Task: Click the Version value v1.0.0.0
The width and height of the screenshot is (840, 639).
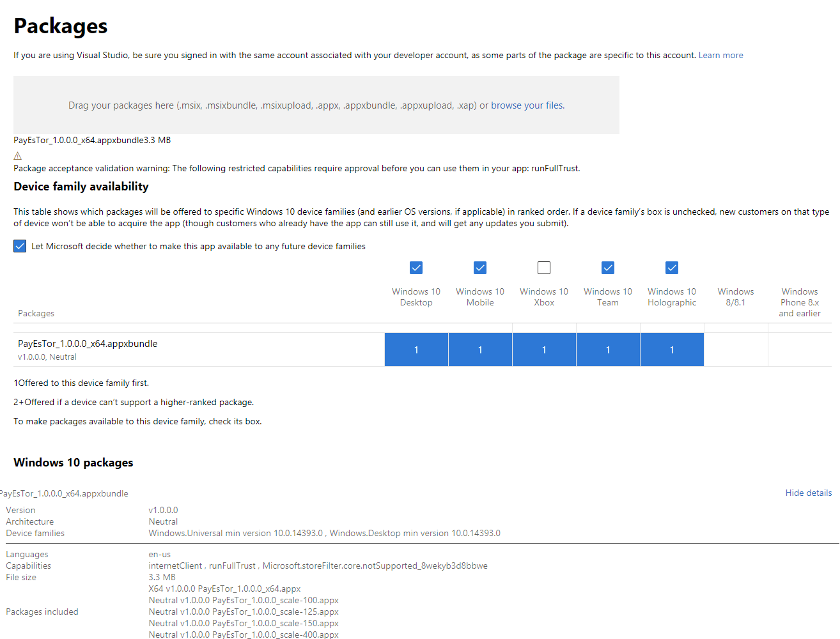Action: 164,510
